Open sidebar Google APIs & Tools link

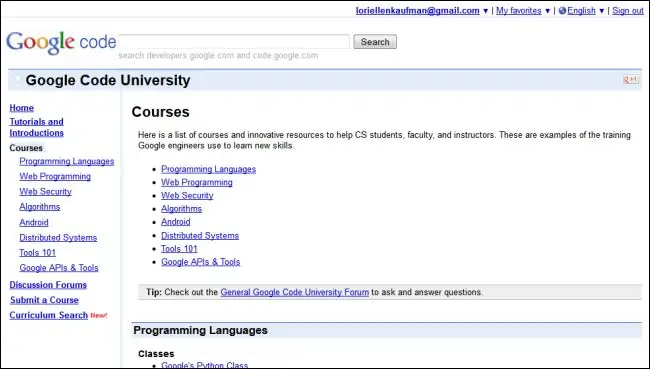coord(59,268)
